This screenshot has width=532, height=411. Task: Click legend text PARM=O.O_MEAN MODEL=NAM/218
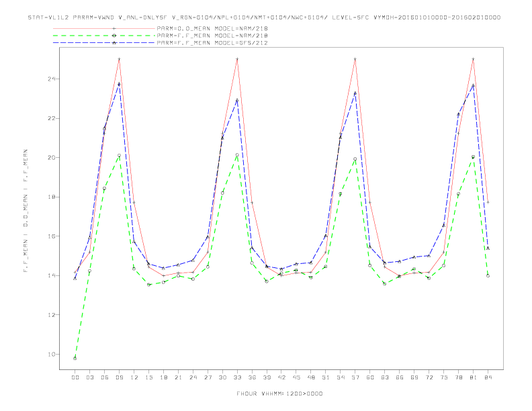point(212,28)
